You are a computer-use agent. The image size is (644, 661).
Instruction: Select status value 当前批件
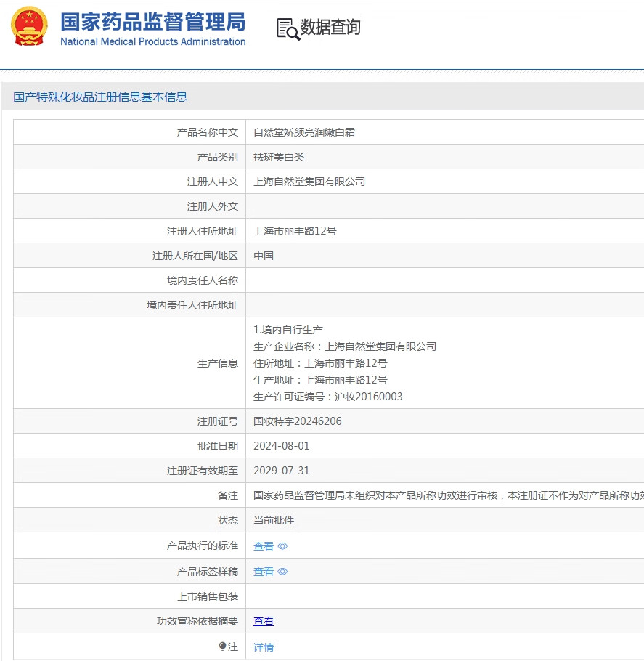coord(274,520)
